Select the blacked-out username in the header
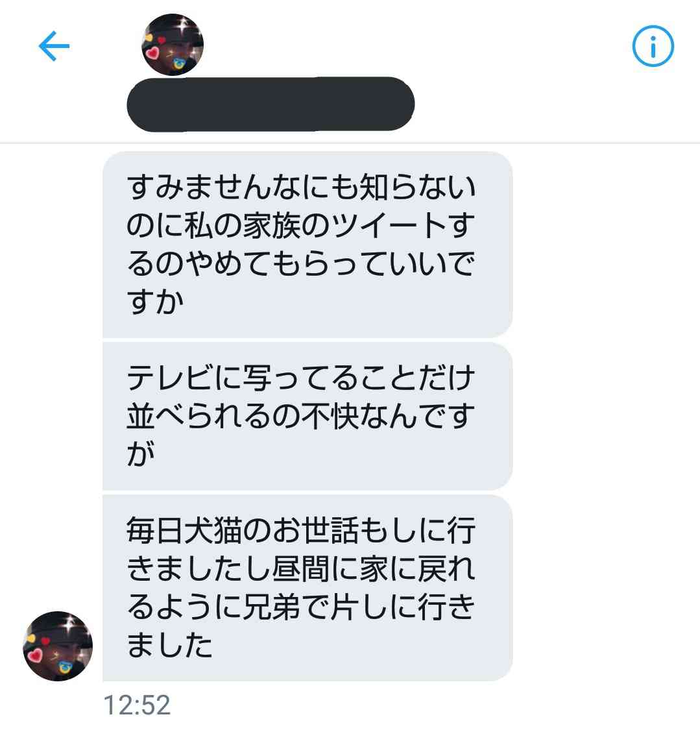Screen dimensions: 700x730 coord(271,104)
